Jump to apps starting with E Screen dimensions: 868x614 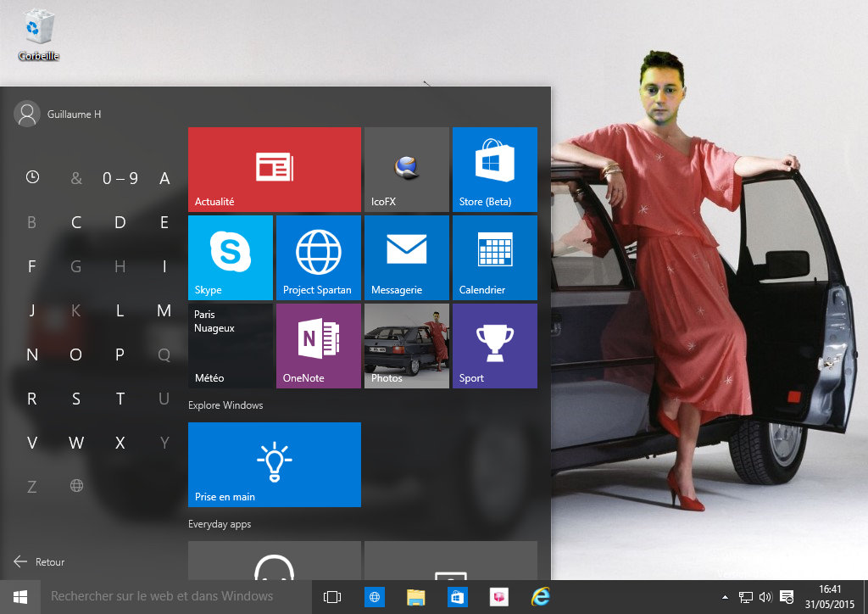tap(164, 222)
